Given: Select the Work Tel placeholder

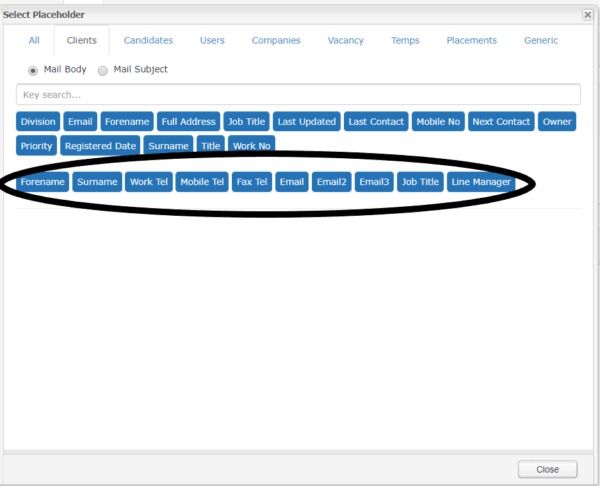Looking at the screenshot, I should tap(148, 182).
